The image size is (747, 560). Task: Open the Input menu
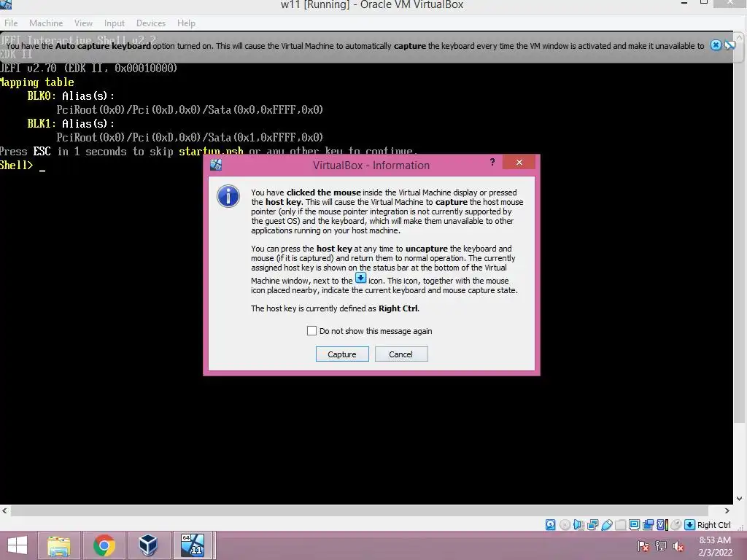[x=115, y=23]
